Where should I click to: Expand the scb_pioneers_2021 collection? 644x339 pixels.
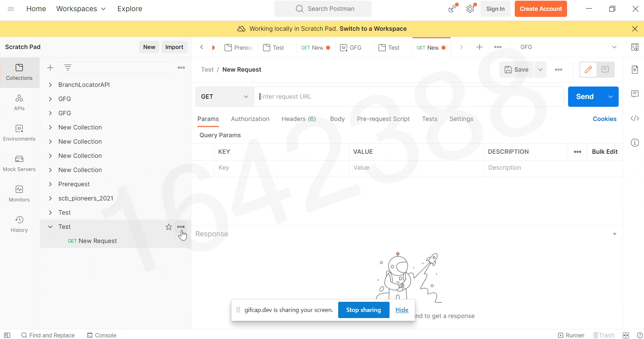50,198
